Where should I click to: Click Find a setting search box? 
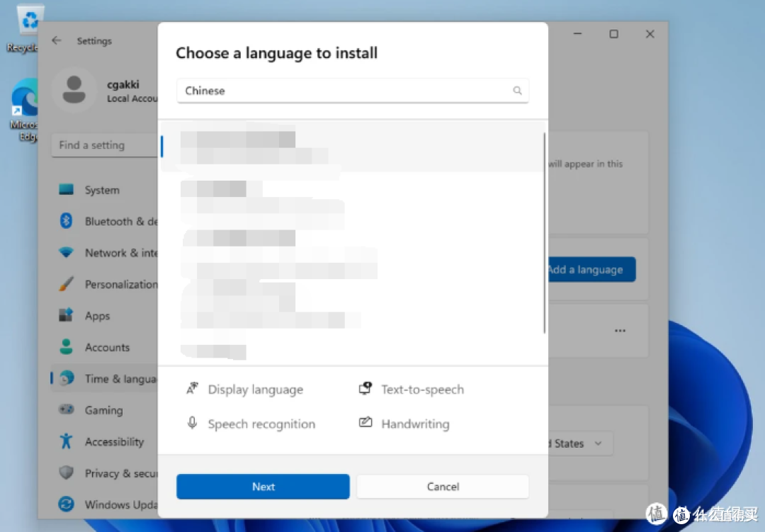point(104,145)
